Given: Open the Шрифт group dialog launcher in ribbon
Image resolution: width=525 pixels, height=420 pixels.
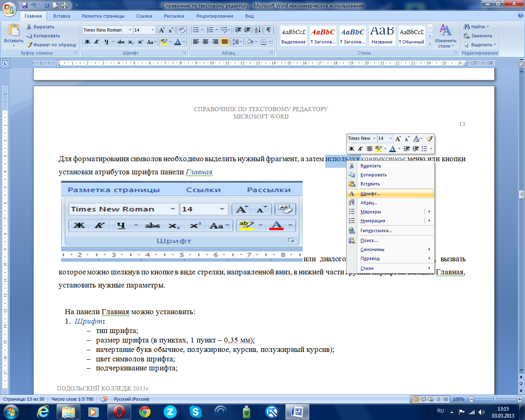Looking at the screenshot, I should click(x=185, y=53).
